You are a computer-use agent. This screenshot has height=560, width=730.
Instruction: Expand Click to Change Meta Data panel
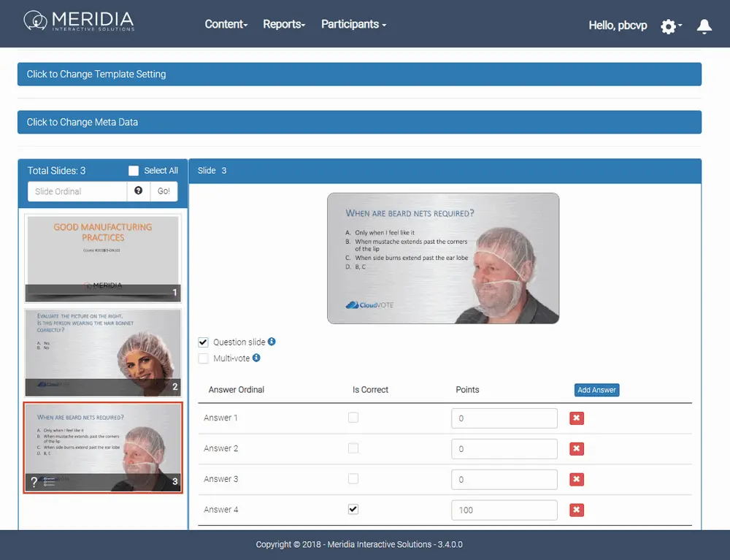click(x=359, y=123)
